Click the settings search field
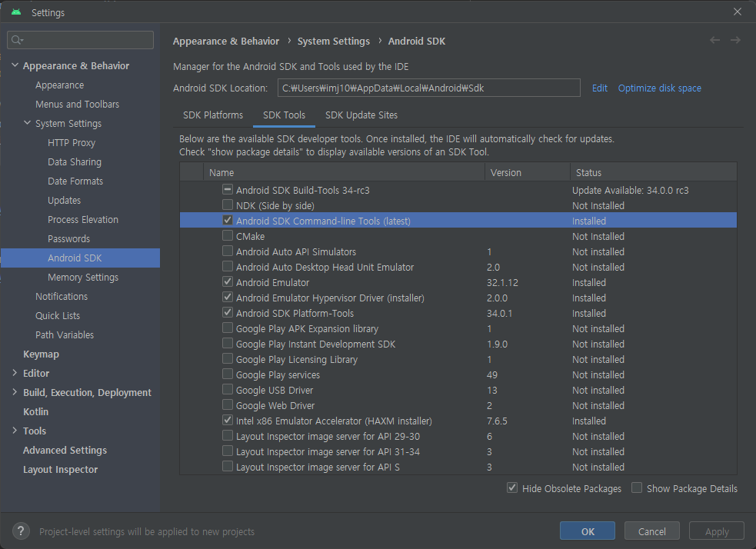This screenshot has width=756, height=549. pyautogui.click(x=81, y=40)
